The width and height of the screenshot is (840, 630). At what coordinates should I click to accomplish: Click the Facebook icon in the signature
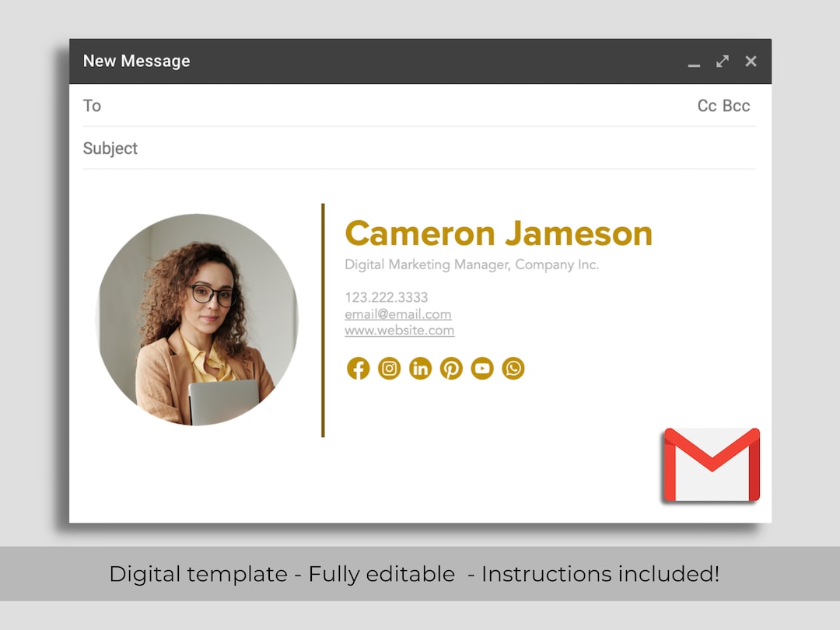(x=358, y=369)
